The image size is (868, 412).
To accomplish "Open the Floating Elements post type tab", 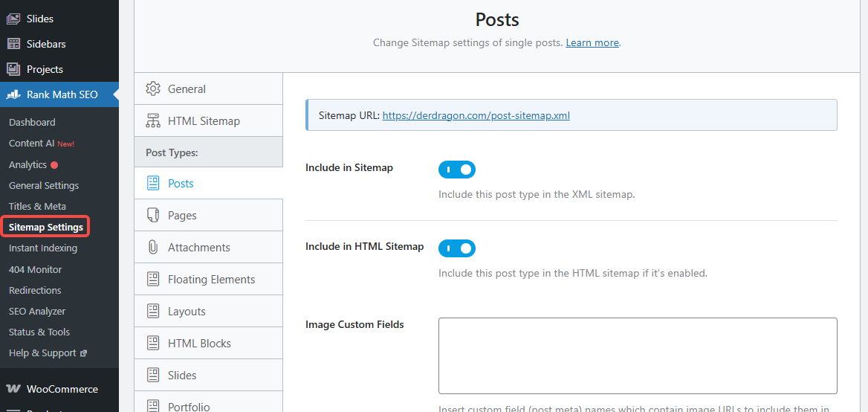I will 211,280.
